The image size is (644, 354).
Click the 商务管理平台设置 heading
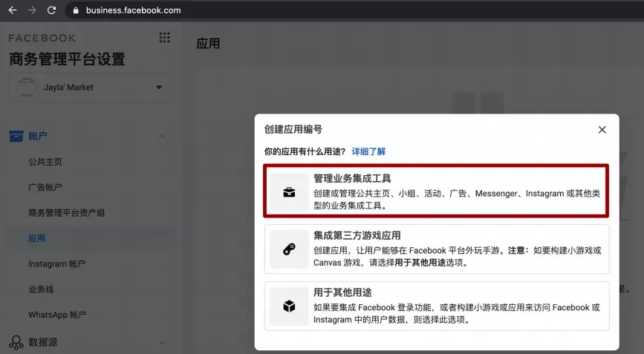pos(67,59)
